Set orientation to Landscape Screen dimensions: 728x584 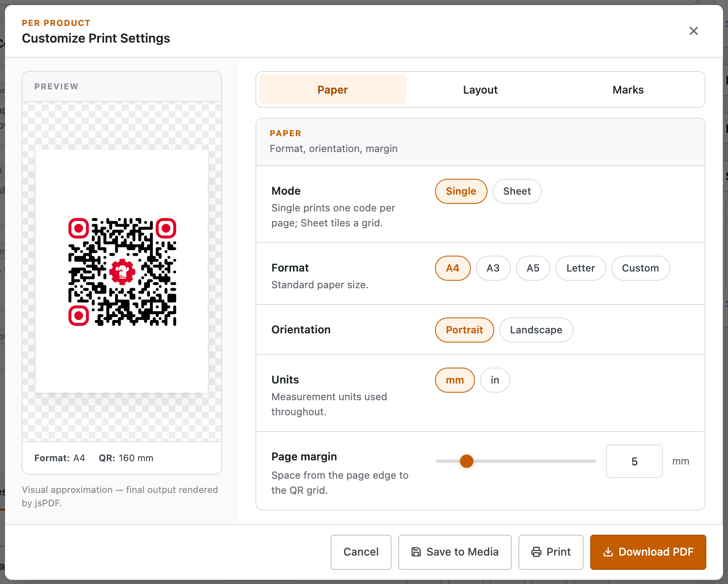coord(536,330)
